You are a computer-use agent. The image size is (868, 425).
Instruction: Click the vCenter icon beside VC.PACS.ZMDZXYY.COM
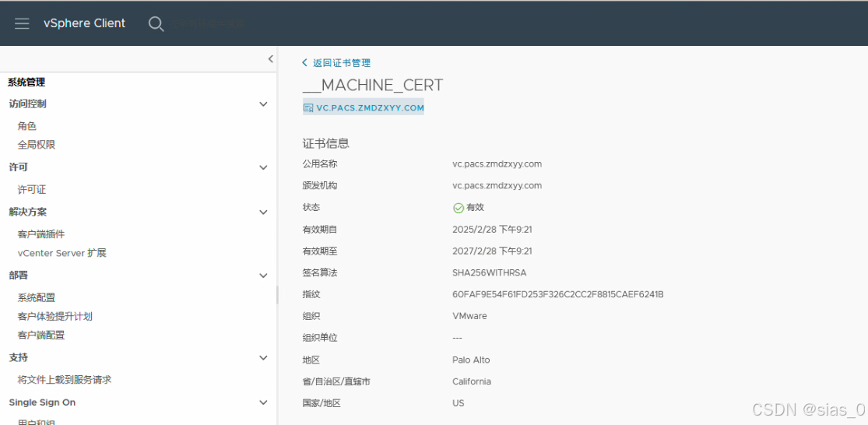point(307,107)
